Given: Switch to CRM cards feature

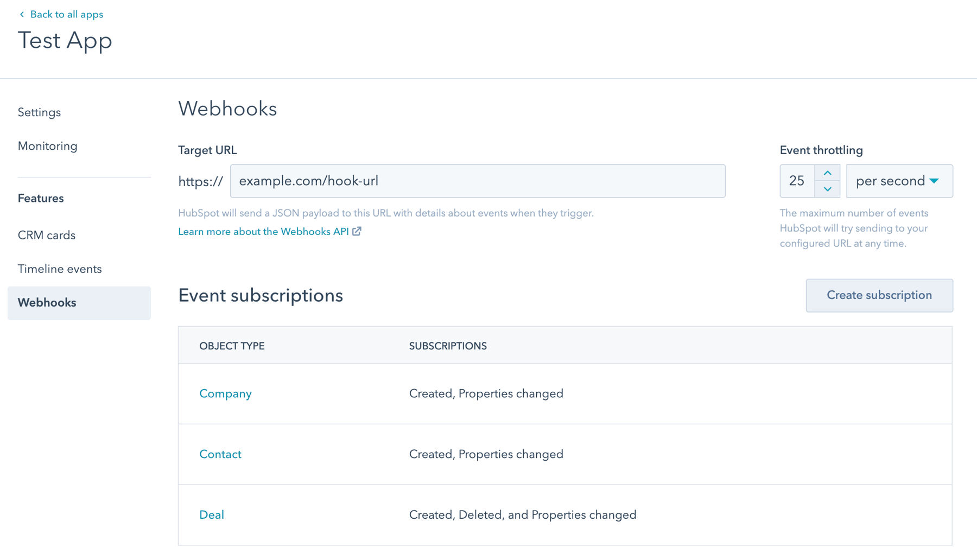Looking at the screenshot, I should pyautogui.click(x=47, y=235).
